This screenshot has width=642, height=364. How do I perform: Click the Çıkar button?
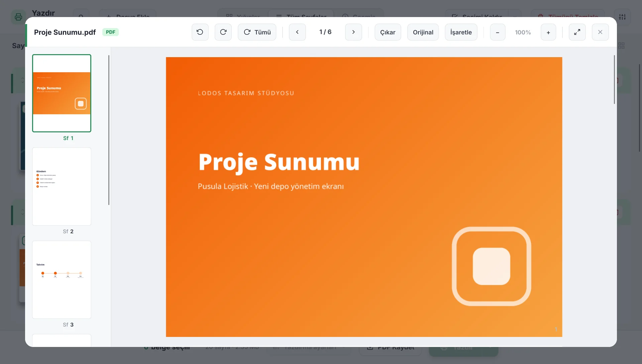pos(388,32)
